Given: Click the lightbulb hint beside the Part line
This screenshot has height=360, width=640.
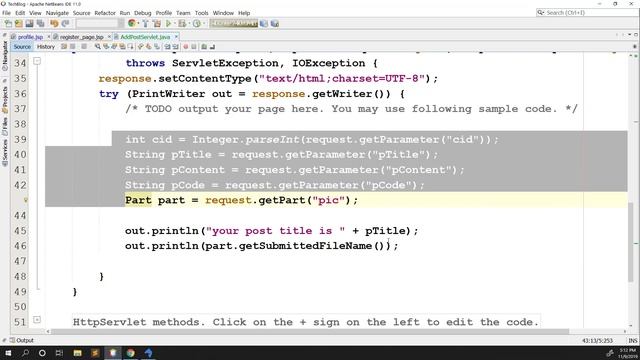Looking at the screenshot, I should click(25, 200).
